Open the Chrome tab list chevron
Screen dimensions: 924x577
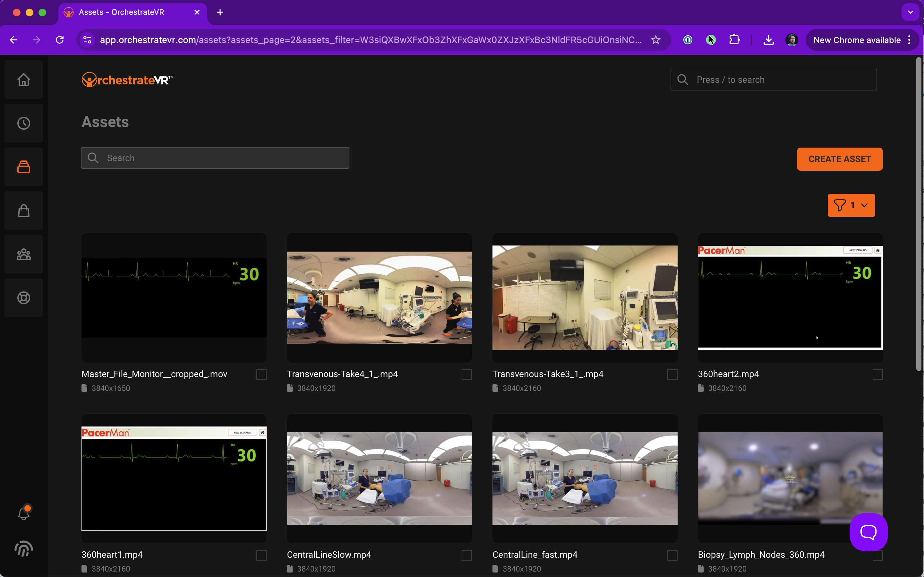click(x=910, y=12)
